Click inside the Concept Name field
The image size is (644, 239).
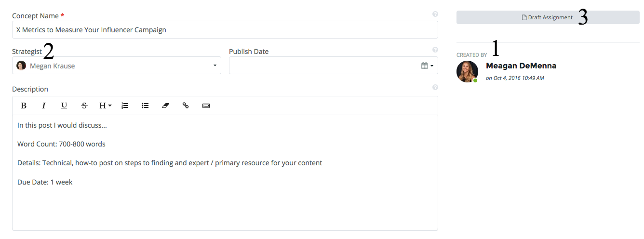(225, 30)
